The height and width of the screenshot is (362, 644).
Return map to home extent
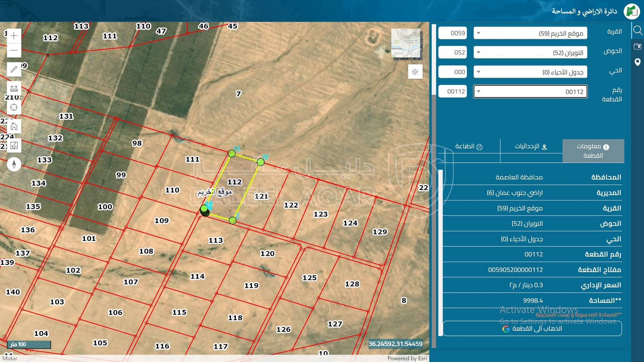[14, 126]
